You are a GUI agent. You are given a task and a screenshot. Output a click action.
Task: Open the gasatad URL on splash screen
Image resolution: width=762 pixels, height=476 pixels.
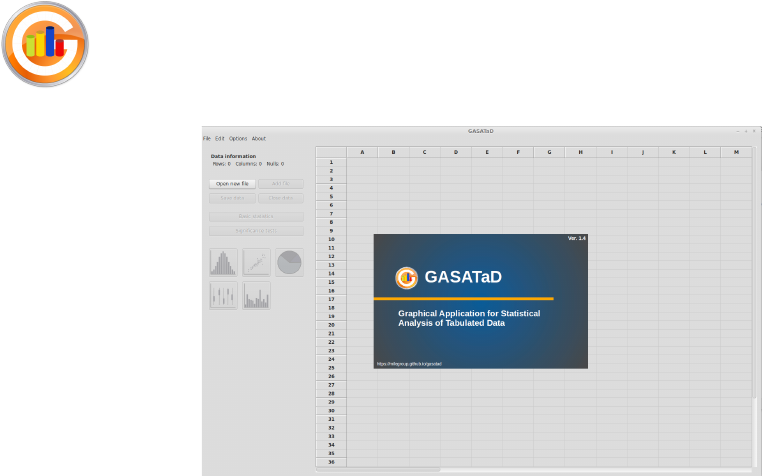point(409,364)
